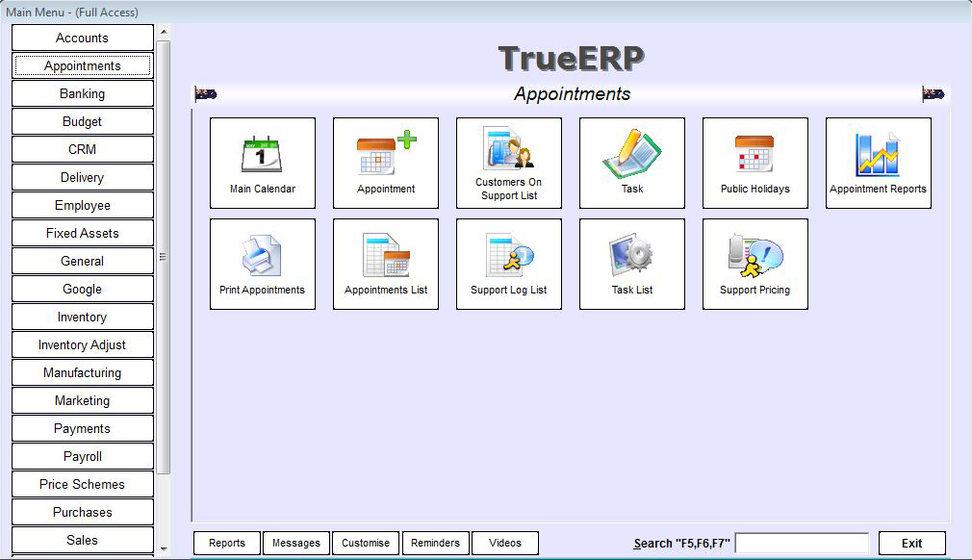
Task: Click the Reports button at bottom
Action: tap(227, 543)
